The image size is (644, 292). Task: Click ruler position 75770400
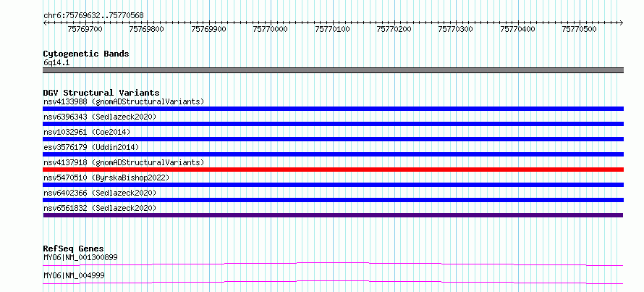(x=518, y=29)
